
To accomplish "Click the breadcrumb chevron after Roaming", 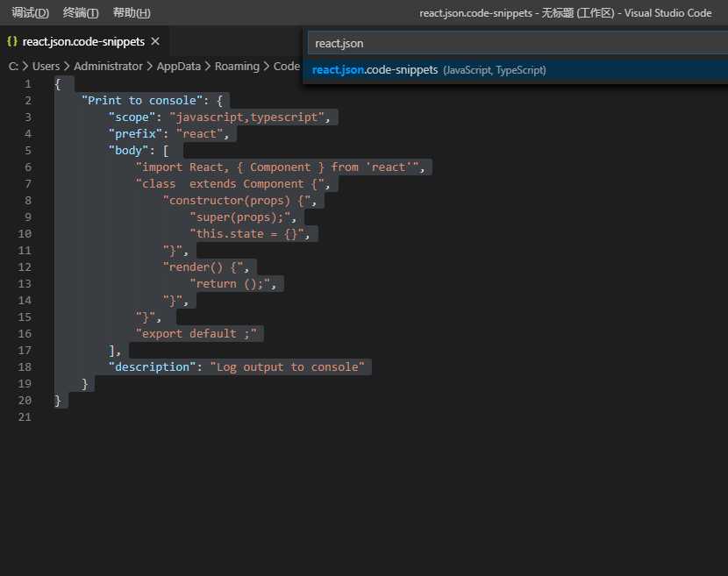I will 267,67.
